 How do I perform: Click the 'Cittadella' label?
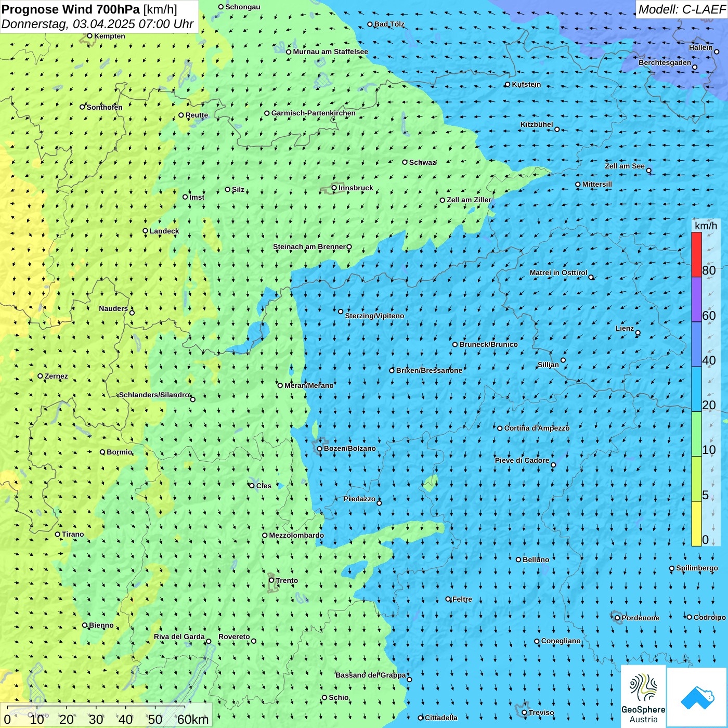(x=441, y=718)
